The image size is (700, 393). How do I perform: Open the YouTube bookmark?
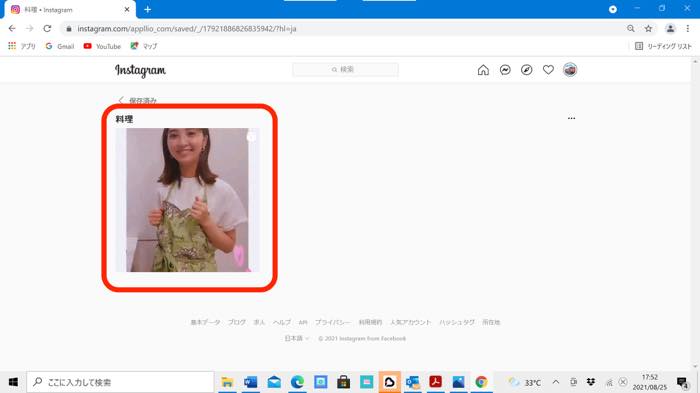(x=102, y=46)
